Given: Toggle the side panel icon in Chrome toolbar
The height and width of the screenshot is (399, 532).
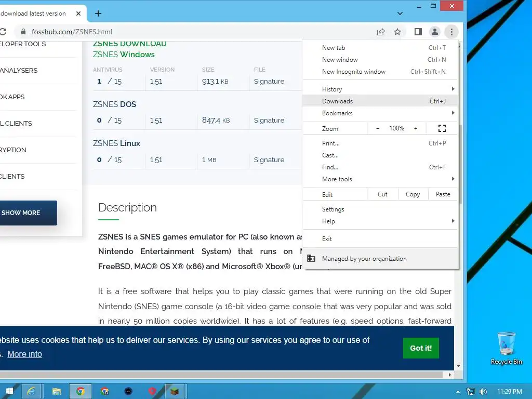Looking at the screenshot, I should [418, 32].
